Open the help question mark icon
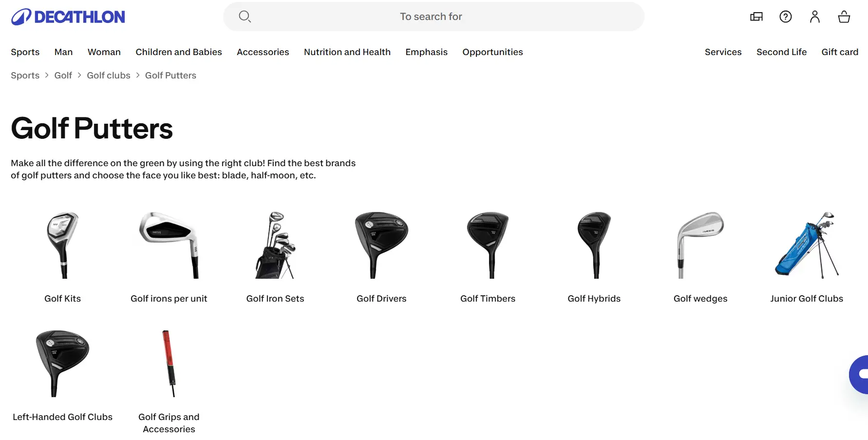Screen dimensions: 868x440 pos(786,17)
